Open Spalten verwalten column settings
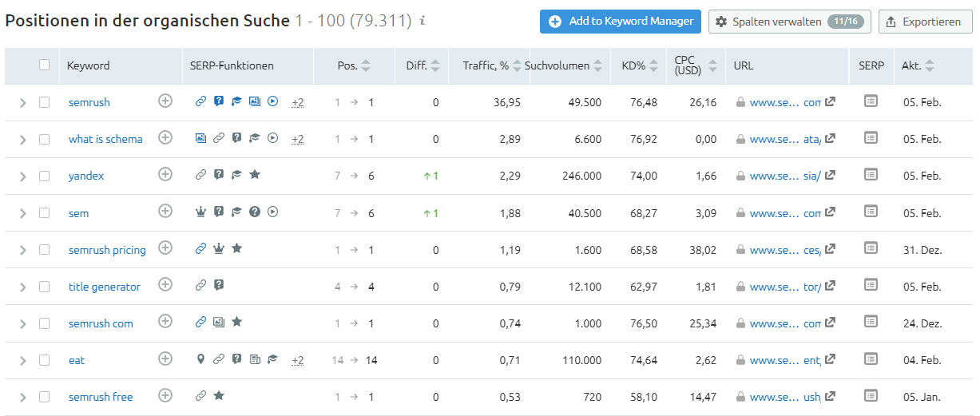This screenshot has width=980, height=416. point(790,22)
